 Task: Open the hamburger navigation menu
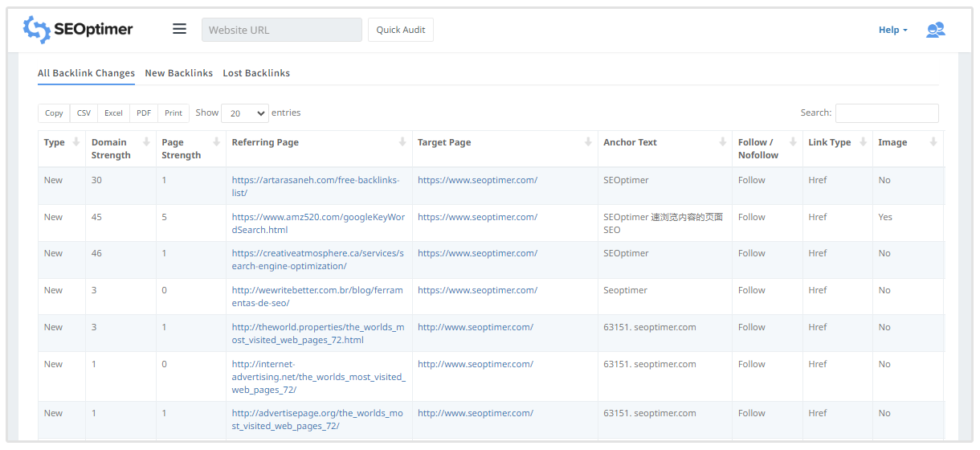point(179,29)
